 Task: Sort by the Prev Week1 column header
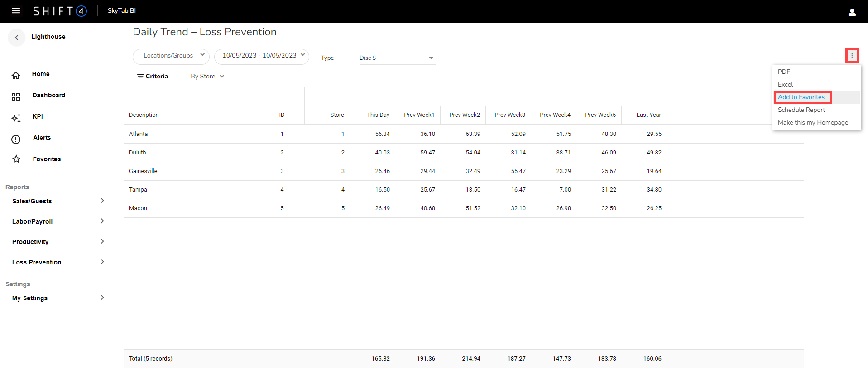418,115
